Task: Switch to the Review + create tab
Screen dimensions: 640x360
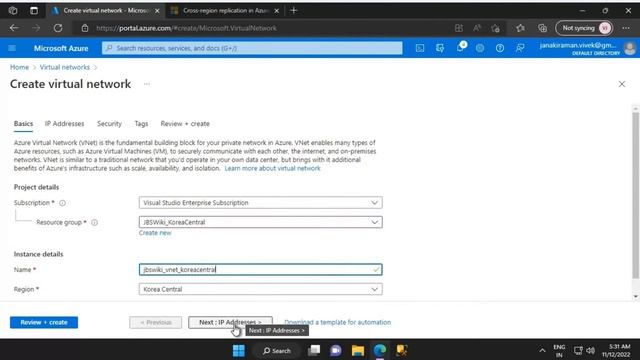Action: click(x=185, y=124)
